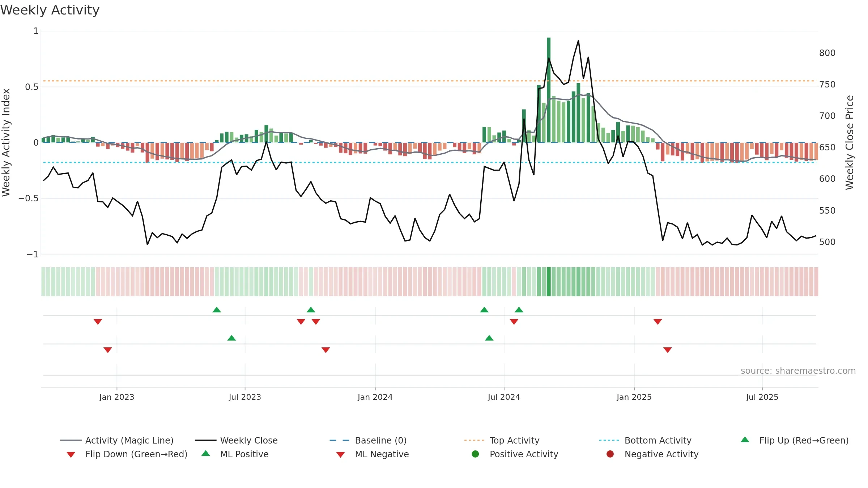Click the Positive Activity green circle legend icon
Screen dimensions: 868x488
pos(475,454)
